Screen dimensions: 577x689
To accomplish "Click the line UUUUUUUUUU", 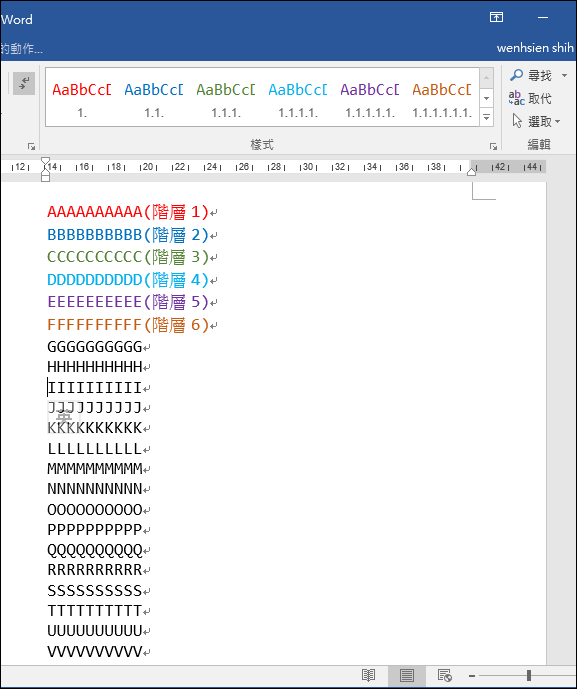I will [x=95, y=631].
